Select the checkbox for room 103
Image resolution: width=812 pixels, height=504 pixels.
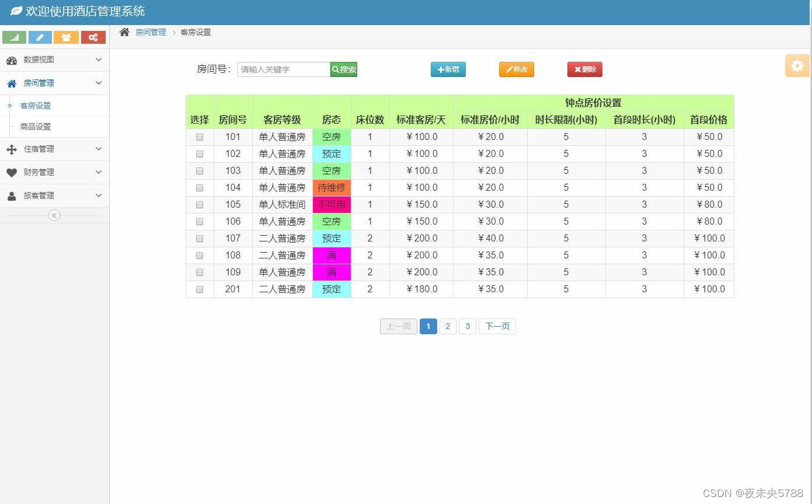tap(200, 171)
